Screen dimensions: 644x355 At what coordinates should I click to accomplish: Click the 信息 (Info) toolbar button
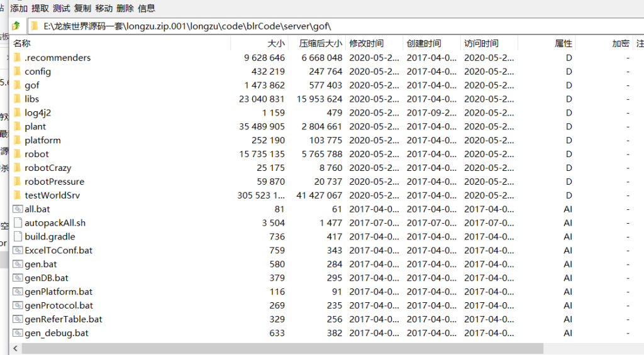coord(147,8)
